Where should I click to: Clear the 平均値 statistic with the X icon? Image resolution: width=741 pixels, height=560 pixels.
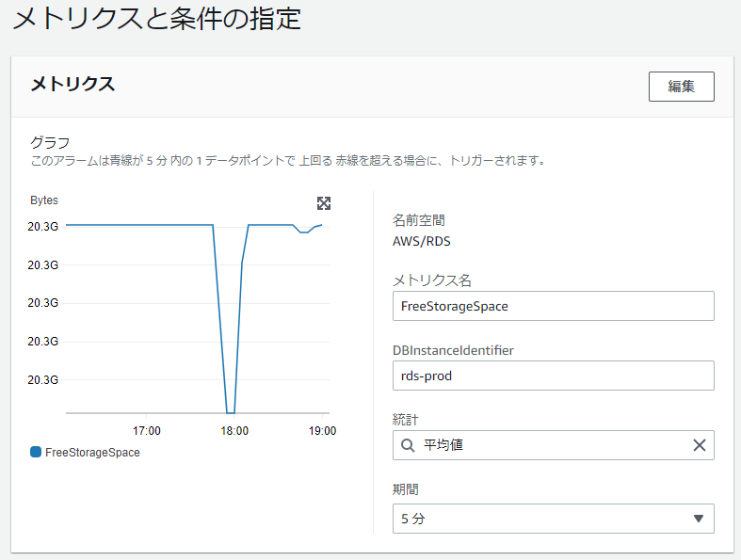coord(699,445)
